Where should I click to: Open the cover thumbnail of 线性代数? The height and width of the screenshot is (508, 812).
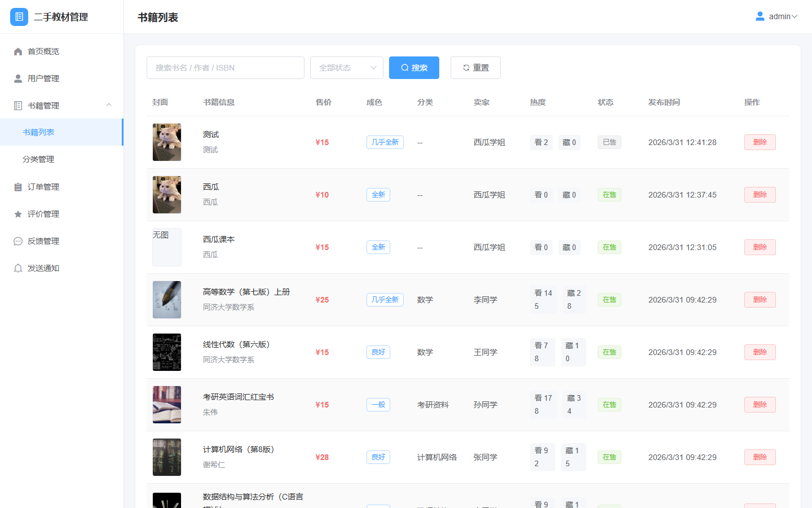pos(167,352)
